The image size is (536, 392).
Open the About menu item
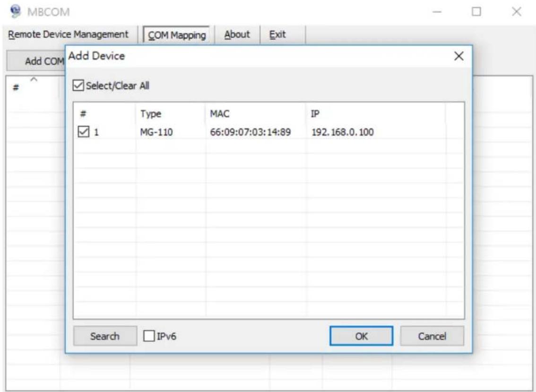tap(237, 35)
